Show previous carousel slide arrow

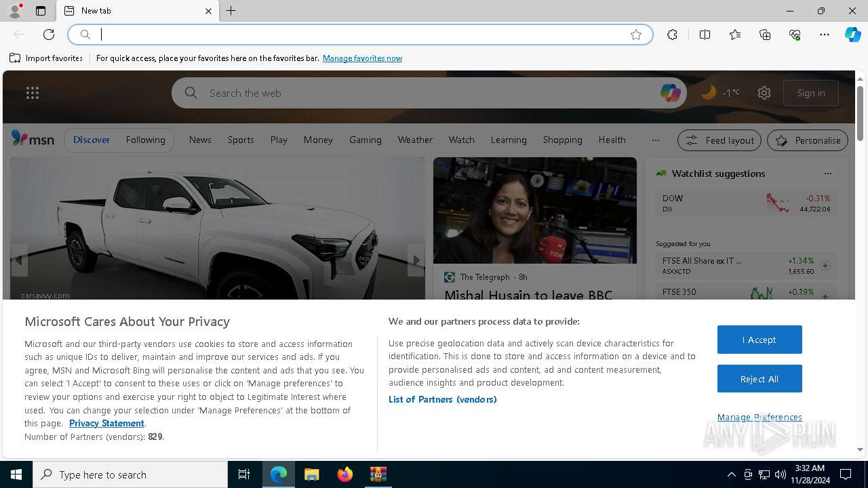19,260
